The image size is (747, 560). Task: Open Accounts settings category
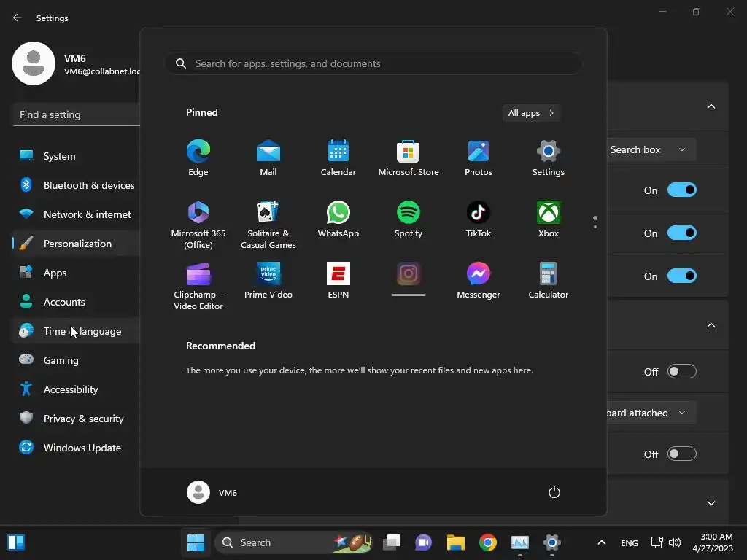[76, 302]
